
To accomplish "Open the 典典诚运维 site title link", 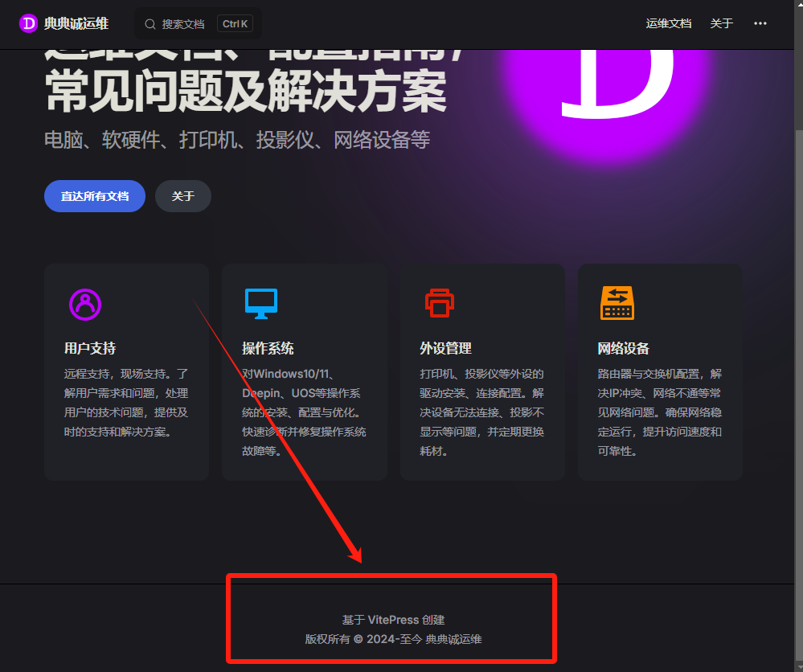I will [76, 23].
